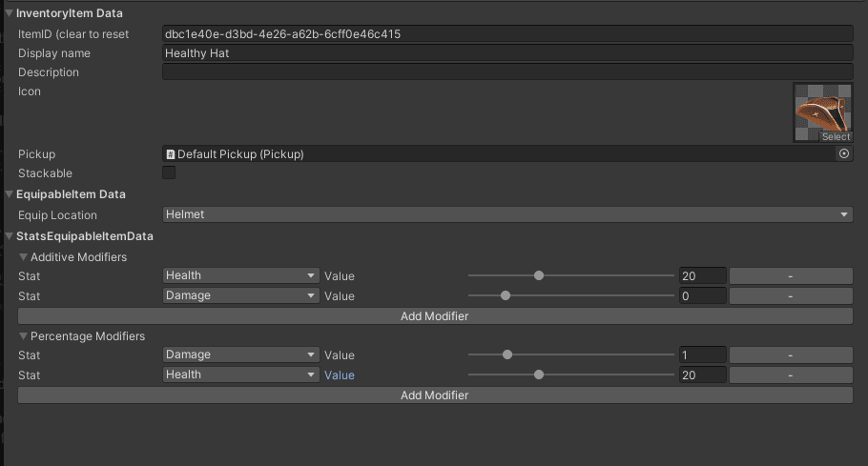Click the additive Health value slider handle
868x466 pixels.
pyautogui.click(x=539, y=275)
